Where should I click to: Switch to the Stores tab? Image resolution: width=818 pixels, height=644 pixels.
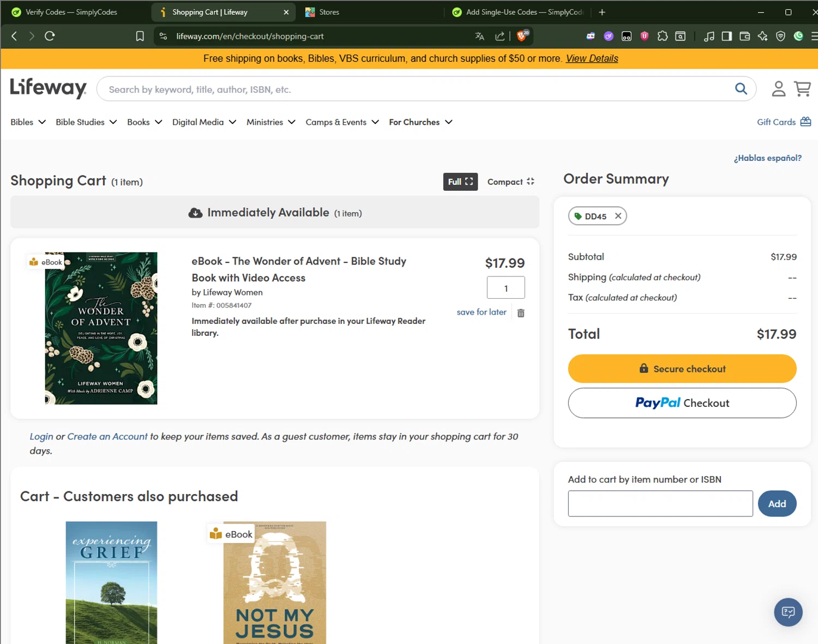[329, 12]
